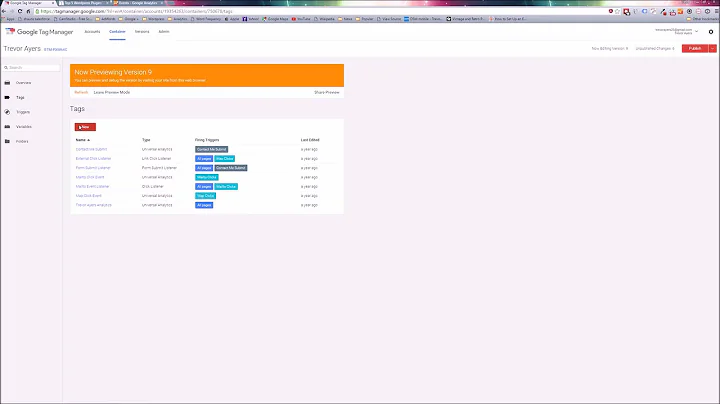Open the Google Maps bookmark

(275, 19)
